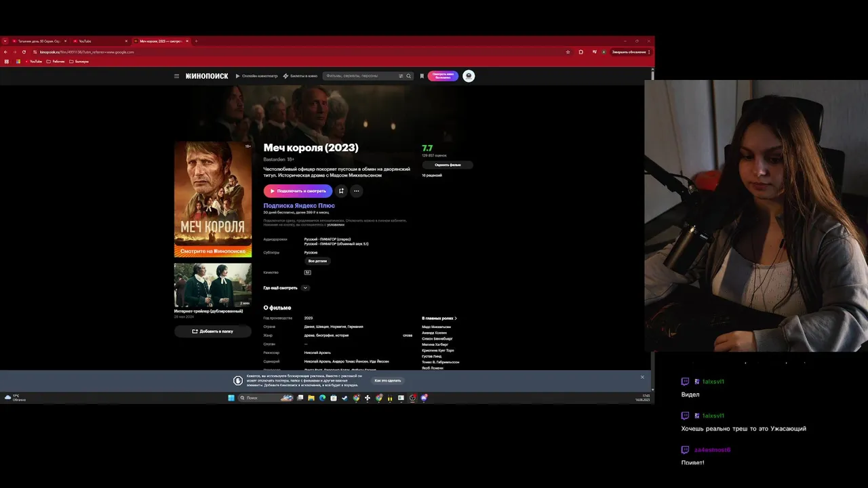Go back in browser history

coord(5,52)
